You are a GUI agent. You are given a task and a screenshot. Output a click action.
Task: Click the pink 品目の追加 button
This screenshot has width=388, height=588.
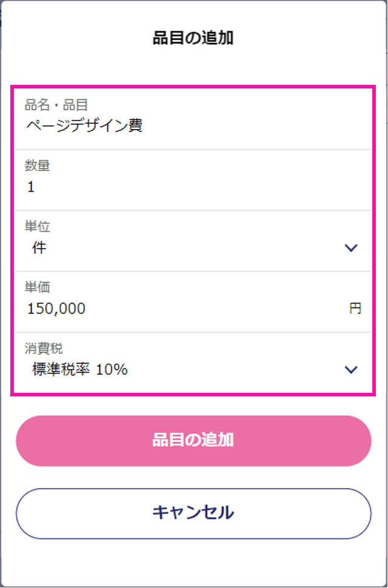(193, 441)
